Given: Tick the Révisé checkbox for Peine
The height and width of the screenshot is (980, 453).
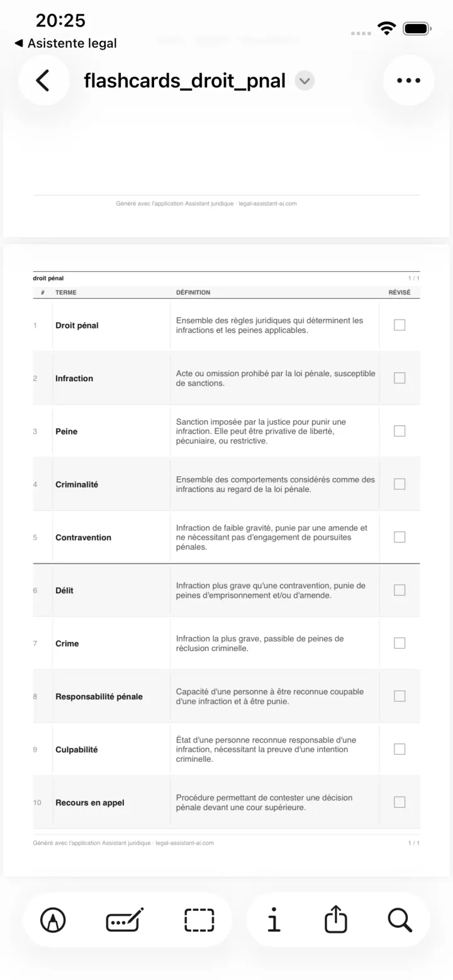Looking at the screenshot, I should point(400,431).
